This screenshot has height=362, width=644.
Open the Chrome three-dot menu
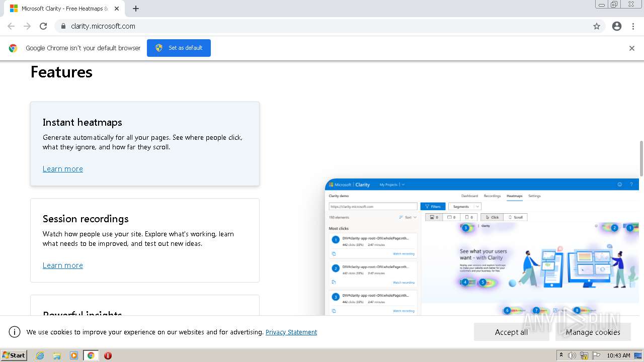(x=633, y=26)
